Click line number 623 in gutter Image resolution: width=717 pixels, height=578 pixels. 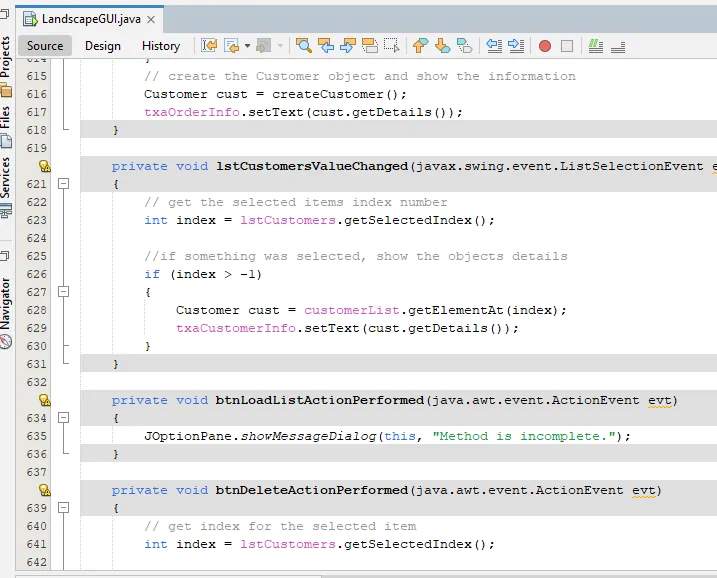click(x=37, y=220)
